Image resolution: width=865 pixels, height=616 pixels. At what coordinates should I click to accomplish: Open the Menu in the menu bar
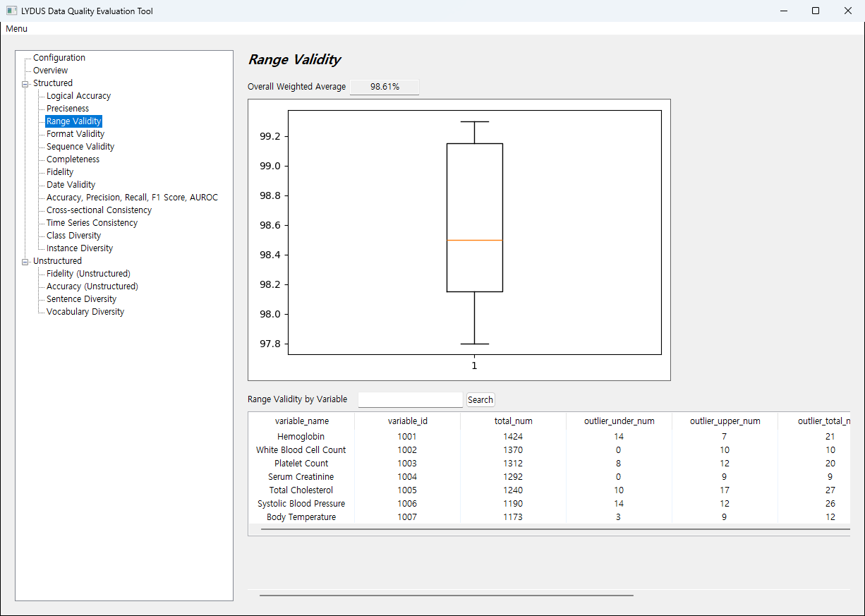[16, 29]
